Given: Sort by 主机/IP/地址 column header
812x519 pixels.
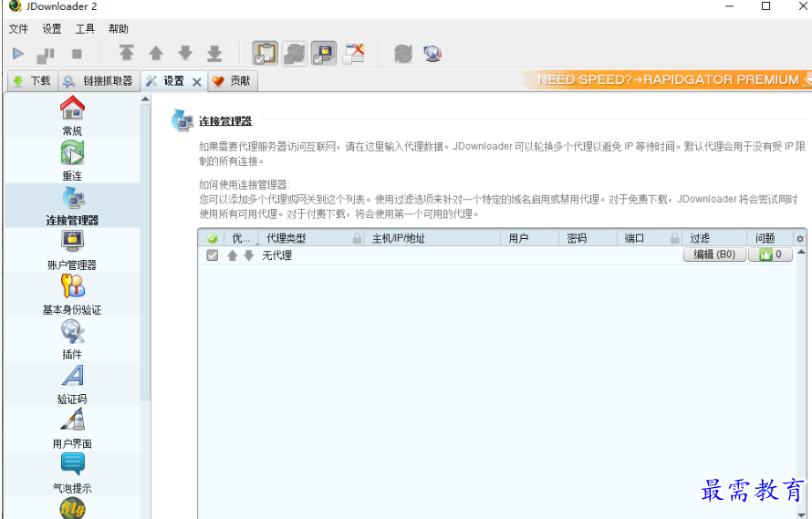Looking at the screenshot, I should click(433, 238).
